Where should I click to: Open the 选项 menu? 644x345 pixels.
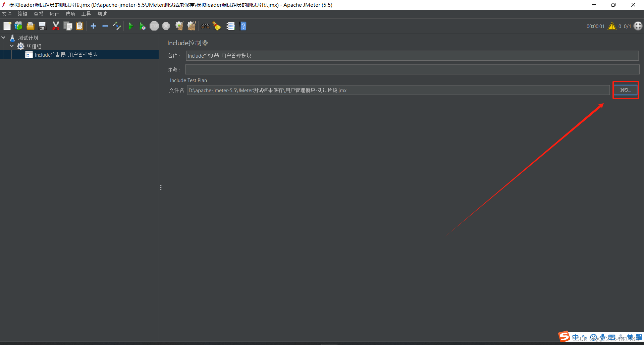[70, 14]
